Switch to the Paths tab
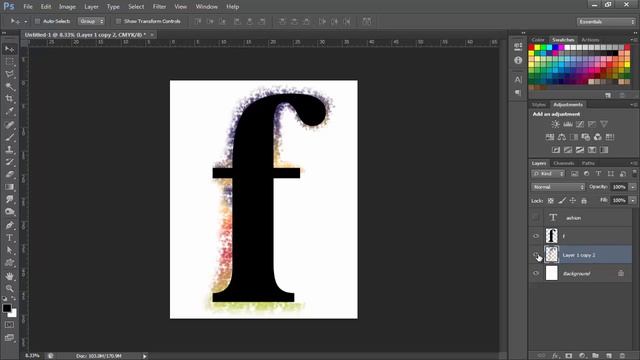 [x=588, y=163]
